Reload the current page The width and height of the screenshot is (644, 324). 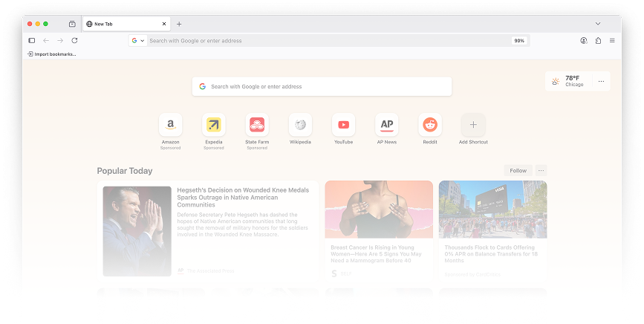(74, 41)
